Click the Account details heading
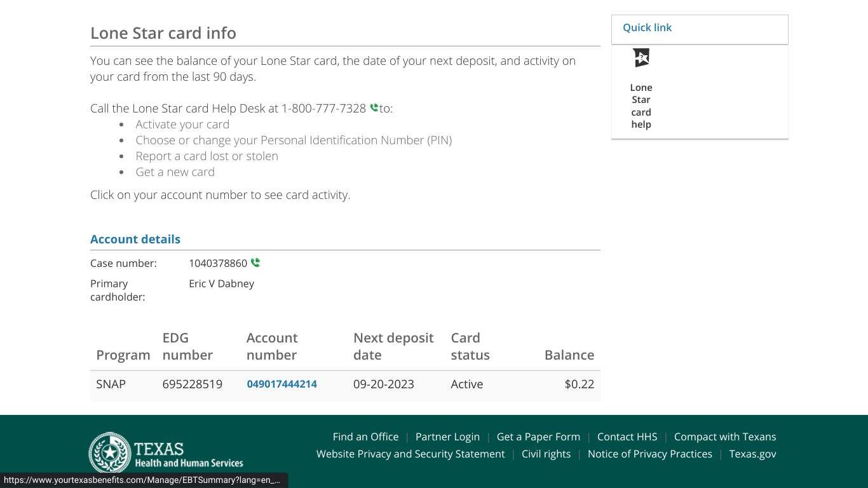Viewport: 868px width, 488px height. [135, 240]
